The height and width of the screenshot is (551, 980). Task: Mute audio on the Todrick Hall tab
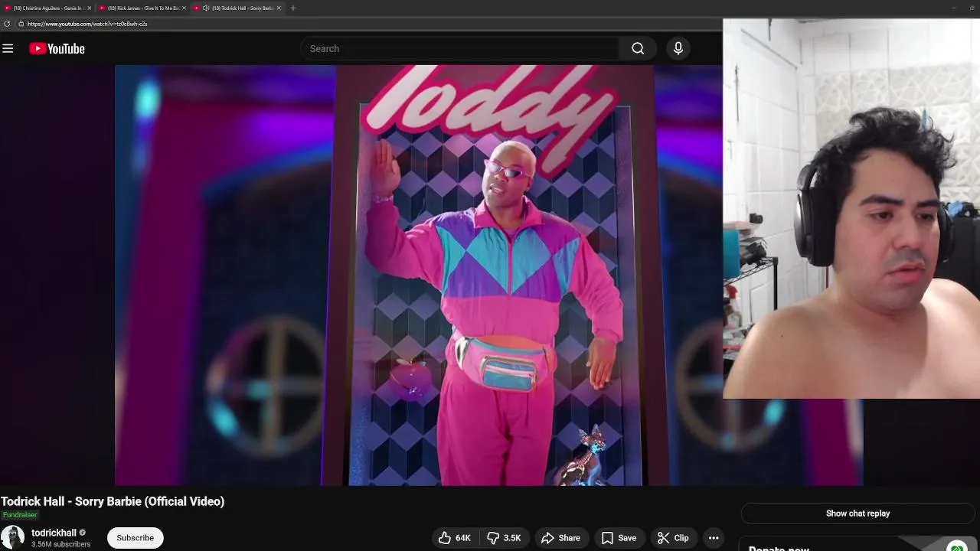206,8
